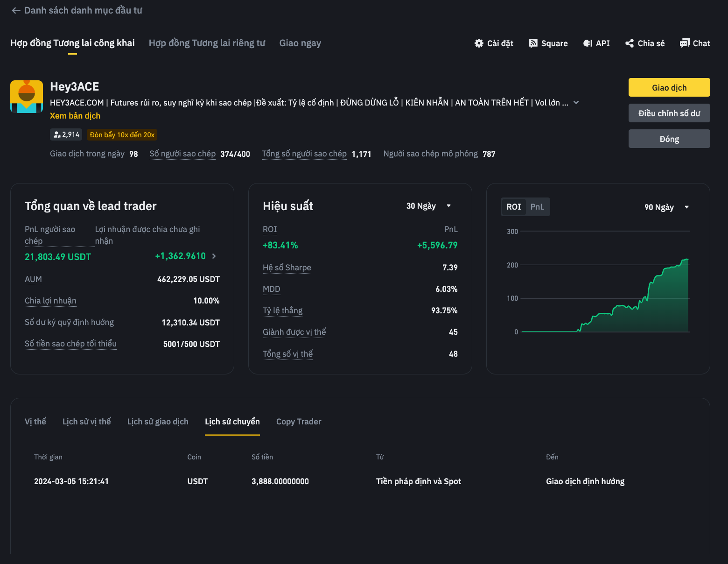Image resolution: width=728 pixels, height=564 pixels.
Task: Click the Hey3ACE profile avatar
Action: (27, 97)
